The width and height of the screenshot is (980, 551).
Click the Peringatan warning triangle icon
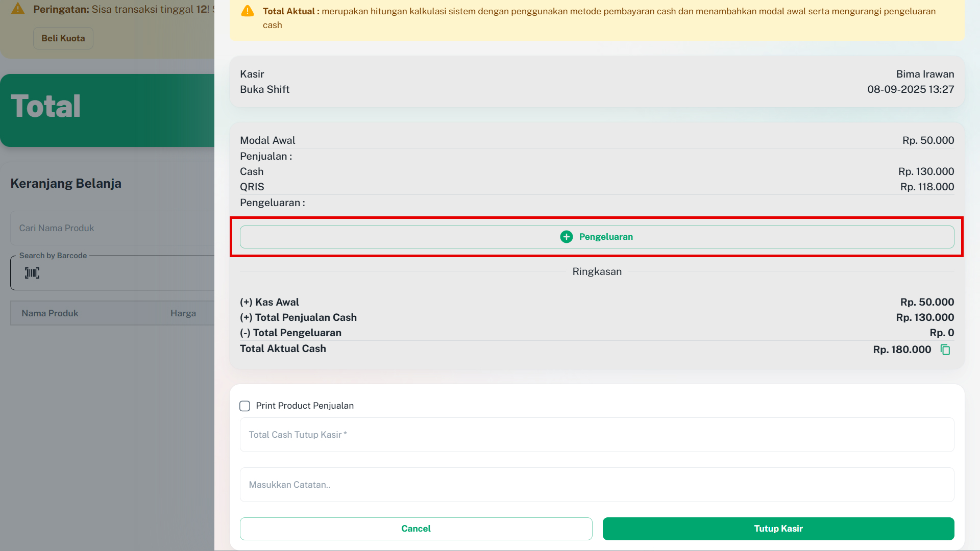coord(18,9)
